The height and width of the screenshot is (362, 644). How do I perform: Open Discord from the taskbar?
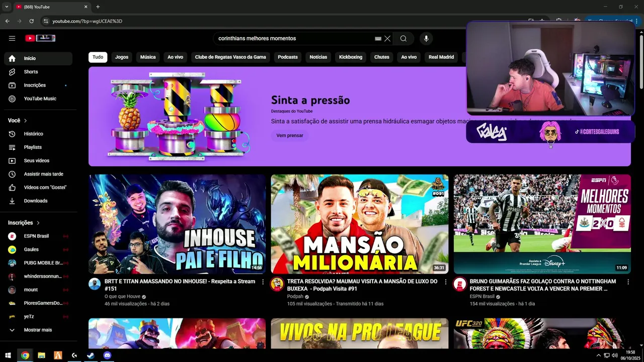[x=107, y=355]
